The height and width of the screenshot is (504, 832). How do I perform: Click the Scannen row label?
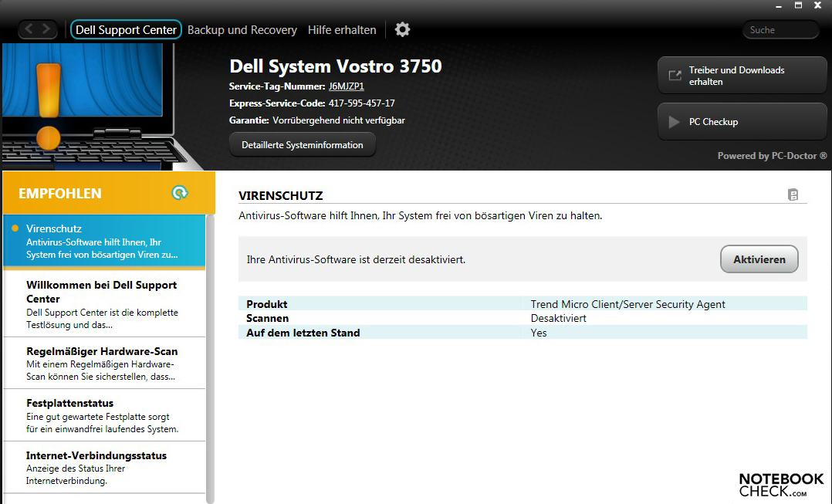click(267, 318)
